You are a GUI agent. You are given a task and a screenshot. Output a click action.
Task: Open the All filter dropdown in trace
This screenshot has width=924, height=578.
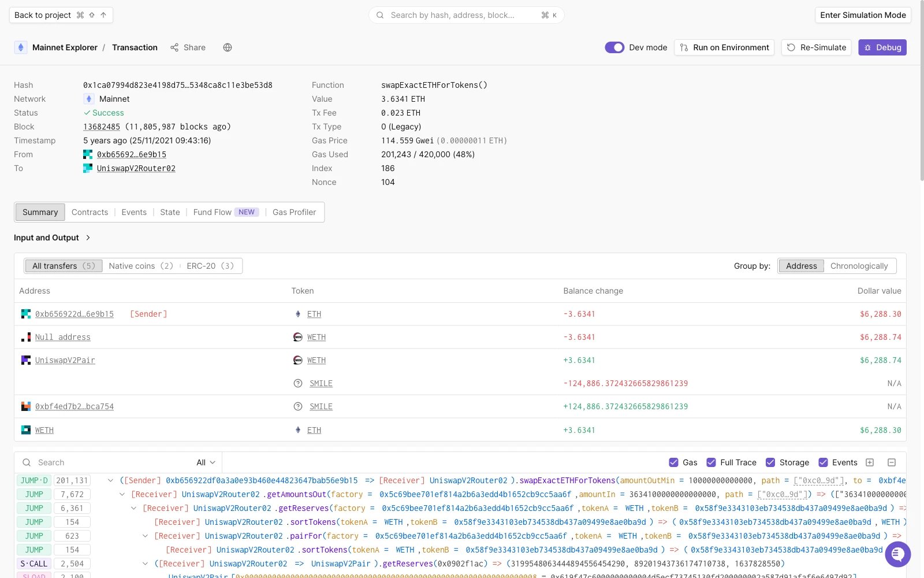[x=206, y=462]
